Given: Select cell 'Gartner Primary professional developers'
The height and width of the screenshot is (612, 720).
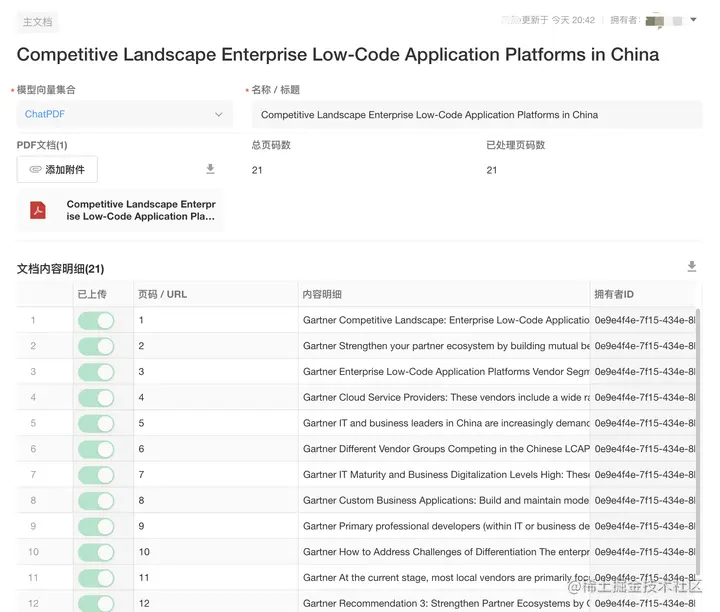Looking at the screenshot, I should pos(444,526).
